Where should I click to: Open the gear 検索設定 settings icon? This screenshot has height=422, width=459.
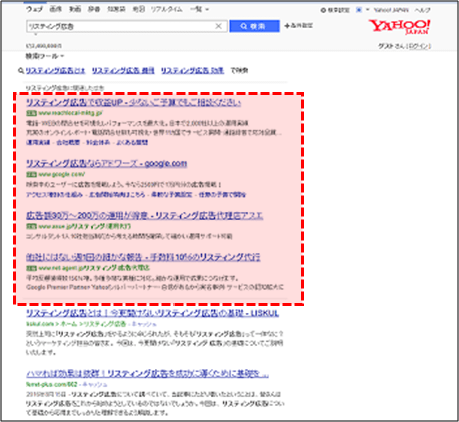coord(335,10)
